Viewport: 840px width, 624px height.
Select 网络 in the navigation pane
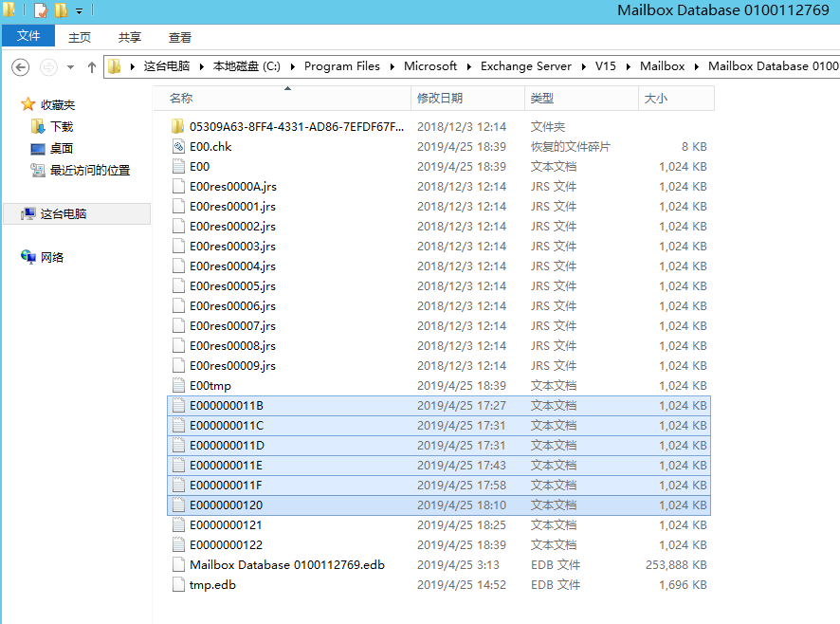tap(52, 257)
